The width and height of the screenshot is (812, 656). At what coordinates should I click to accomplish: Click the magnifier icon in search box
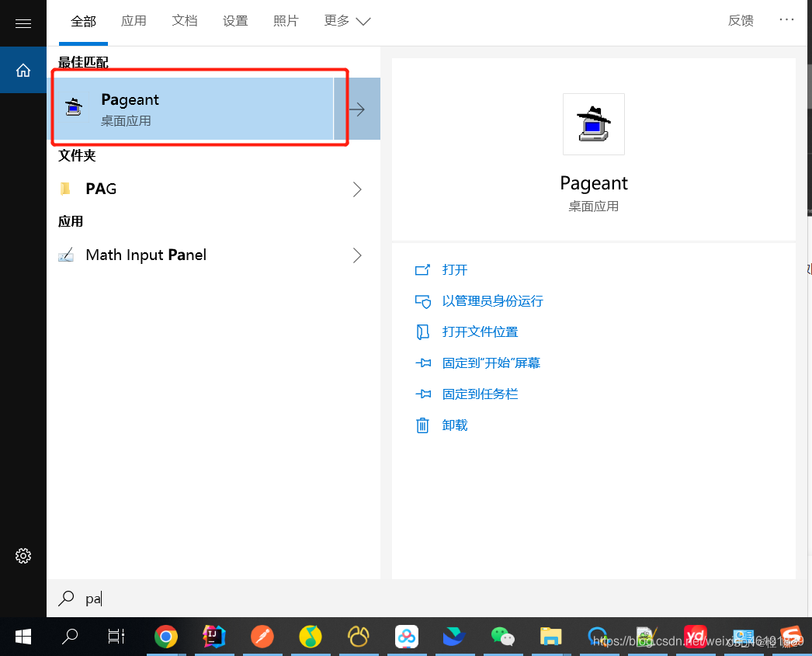(66, 598)
